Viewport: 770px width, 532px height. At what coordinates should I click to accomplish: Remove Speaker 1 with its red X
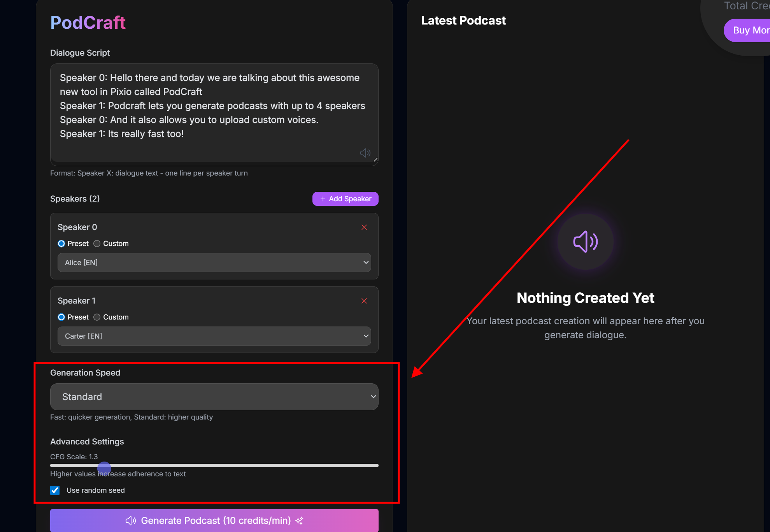[364, 301]
